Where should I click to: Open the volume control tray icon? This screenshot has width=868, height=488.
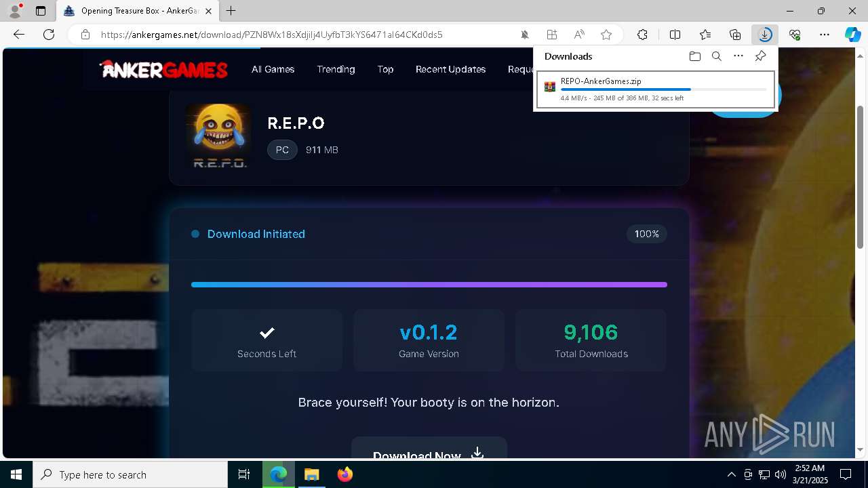781,474
